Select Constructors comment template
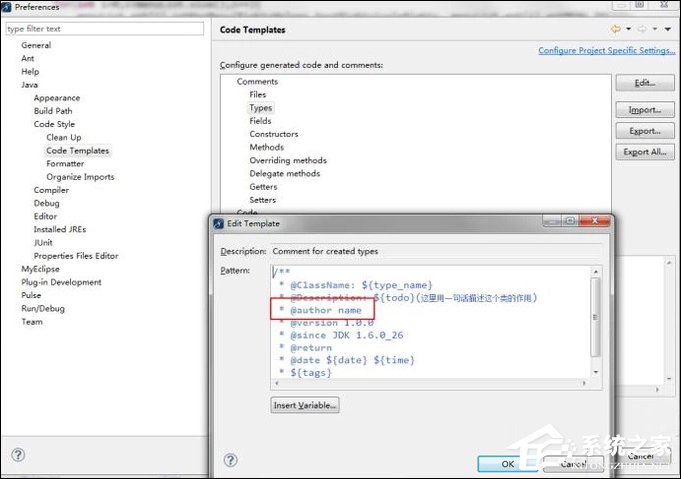 pos(274,134)
